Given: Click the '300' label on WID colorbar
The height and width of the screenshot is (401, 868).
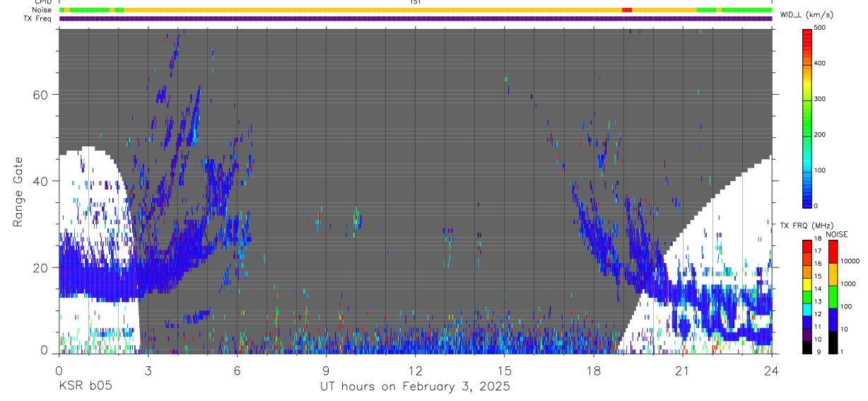Looking at the screenshot, I should click(821, 99).
